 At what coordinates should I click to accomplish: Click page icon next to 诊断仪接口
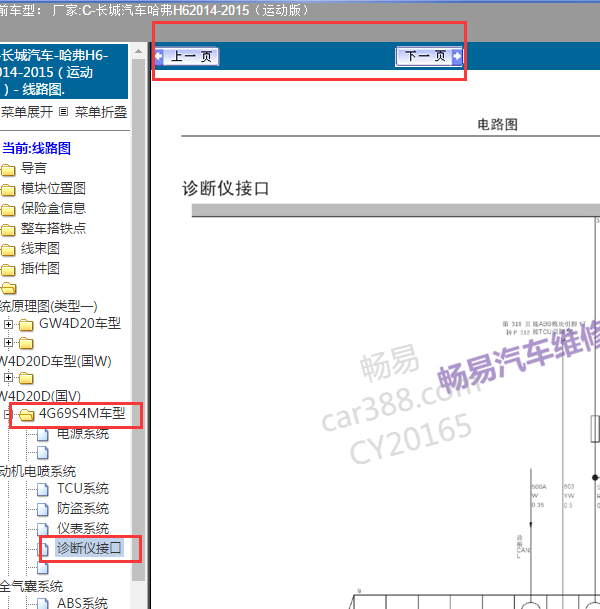coord(43,549)
